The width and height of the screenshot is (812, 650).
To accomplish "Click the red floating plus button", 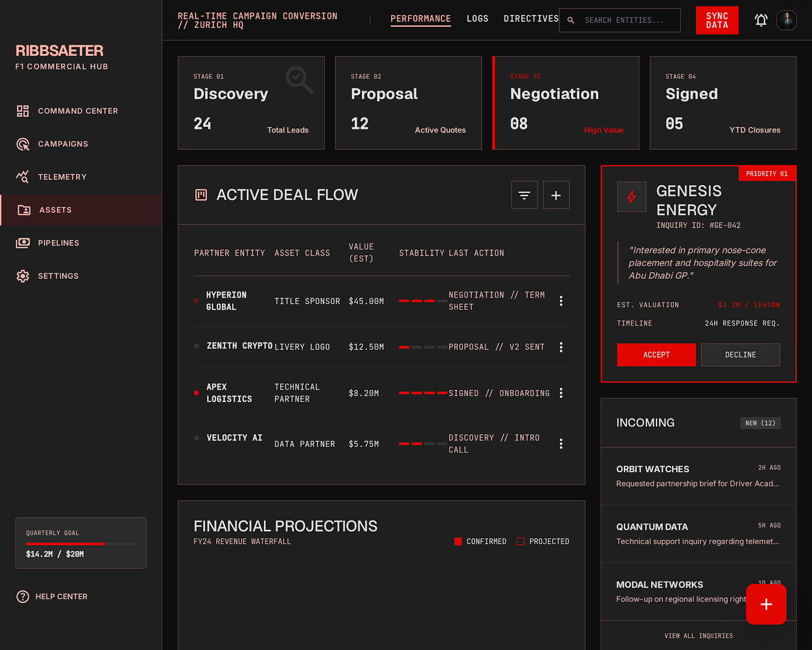I will [766, 604].
